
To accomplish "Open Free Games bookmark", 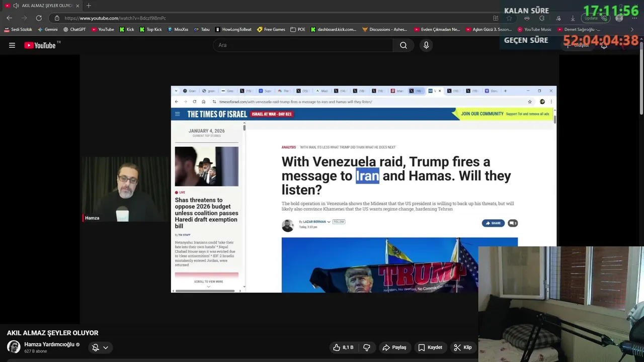I will pos(271,30).
